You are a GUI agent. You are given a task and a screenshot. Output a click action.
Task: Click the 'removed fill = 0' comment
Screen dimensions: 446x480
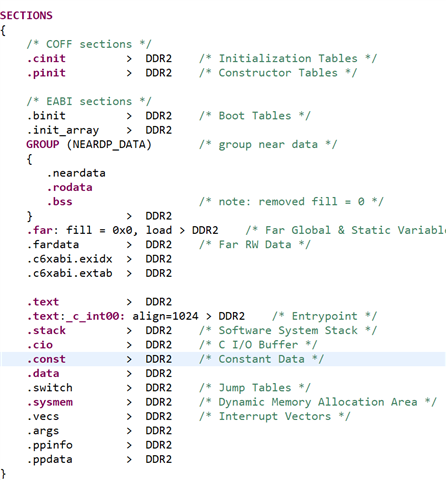tap(292, 202)
